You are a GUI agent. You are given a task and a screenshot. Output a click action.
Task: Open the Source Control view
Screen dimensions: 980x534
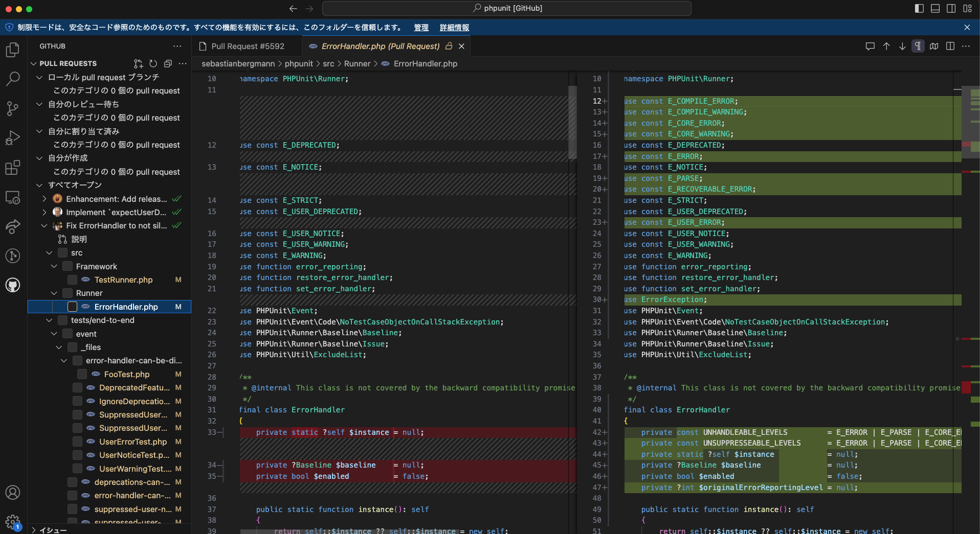pos(12,108)
